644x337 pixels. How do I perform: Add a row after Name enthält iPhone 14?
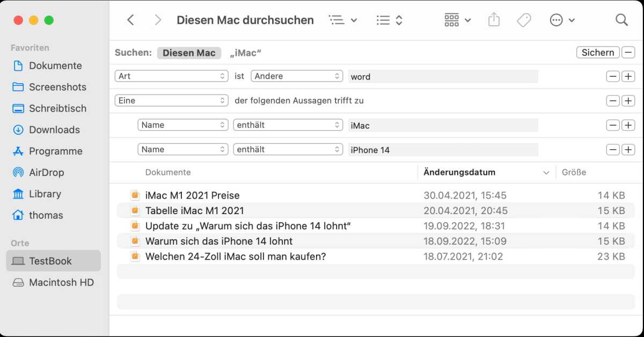tap(628, 150)
